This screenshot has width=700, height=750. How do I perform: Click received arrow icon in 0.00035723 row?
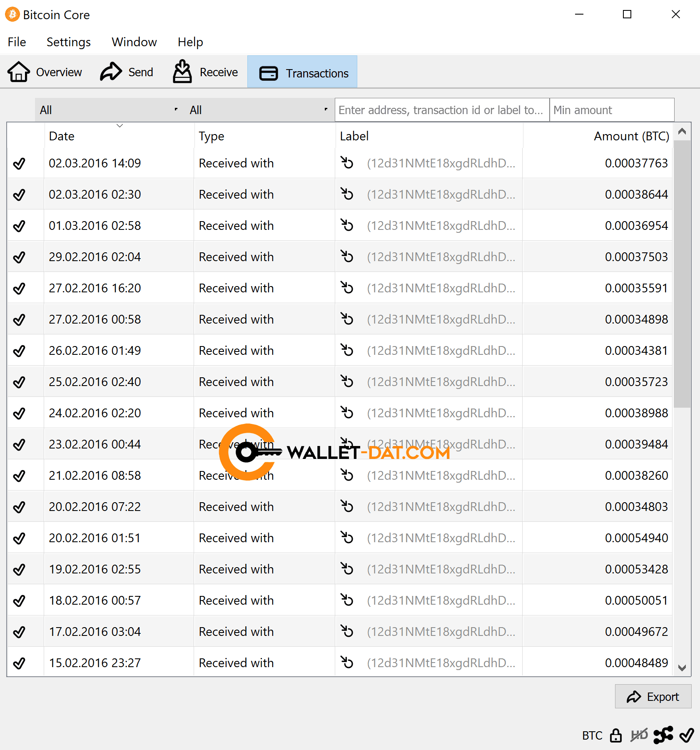coord(347,381)
